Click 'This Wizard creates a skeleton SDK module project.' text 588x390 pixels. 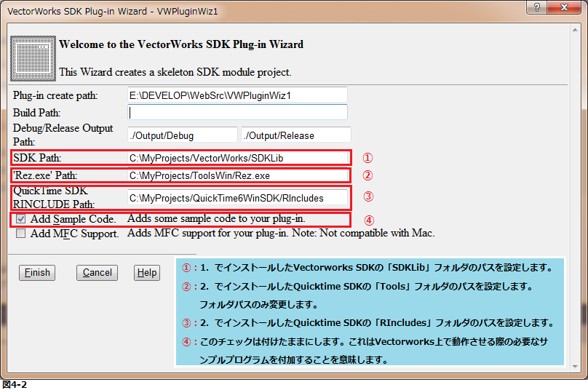coord(175,72)
